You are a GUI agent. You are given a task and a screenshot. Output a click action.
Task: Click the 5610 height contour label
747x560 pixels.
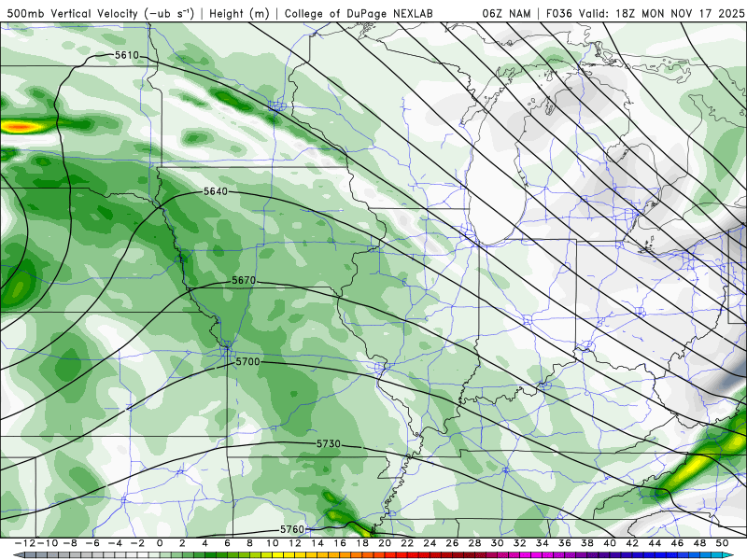[127, 55]
